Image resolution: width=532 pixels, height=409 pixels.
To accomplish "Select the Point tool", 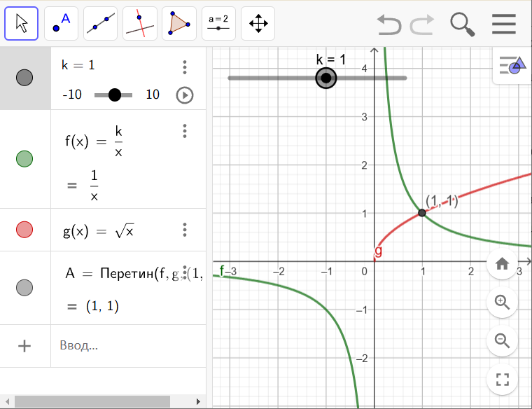I will pos(61,24).
